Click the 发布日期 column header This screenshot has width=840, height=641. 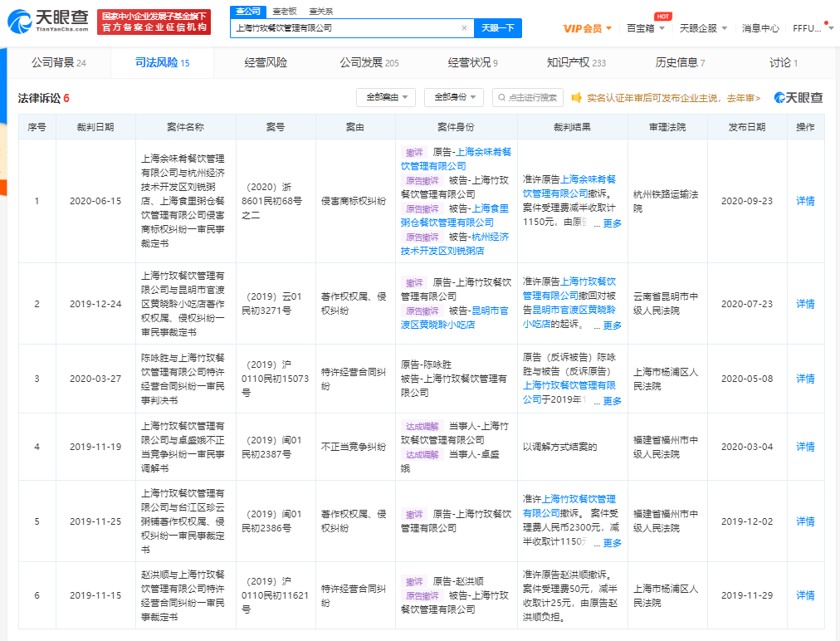coord(747,127)
